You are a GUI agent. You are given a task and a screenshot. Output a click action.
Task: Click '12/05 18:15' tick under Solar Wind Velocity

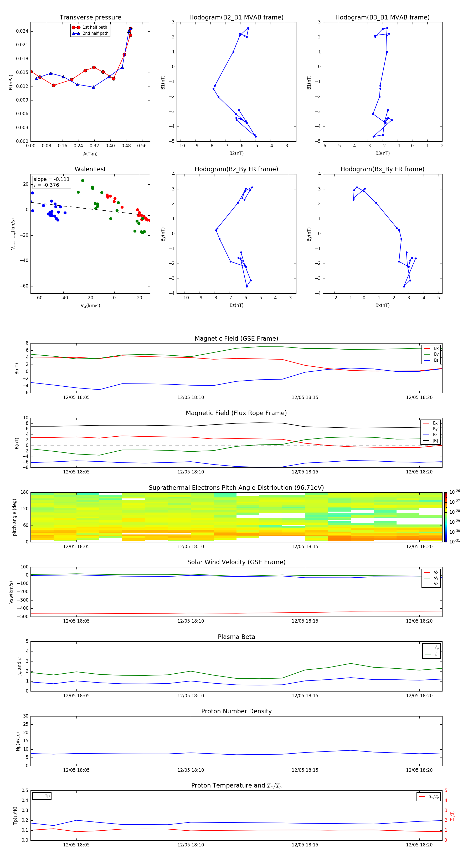point(305,621)
